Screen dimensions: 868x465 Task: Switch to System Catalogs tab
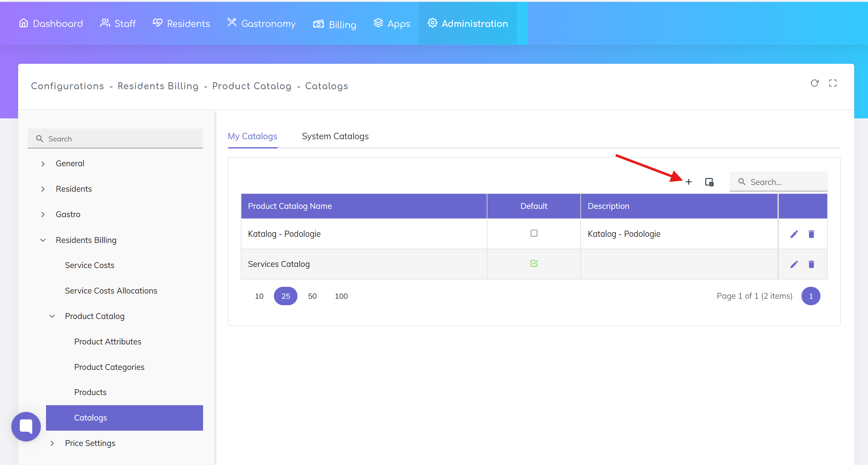(335, 136)
